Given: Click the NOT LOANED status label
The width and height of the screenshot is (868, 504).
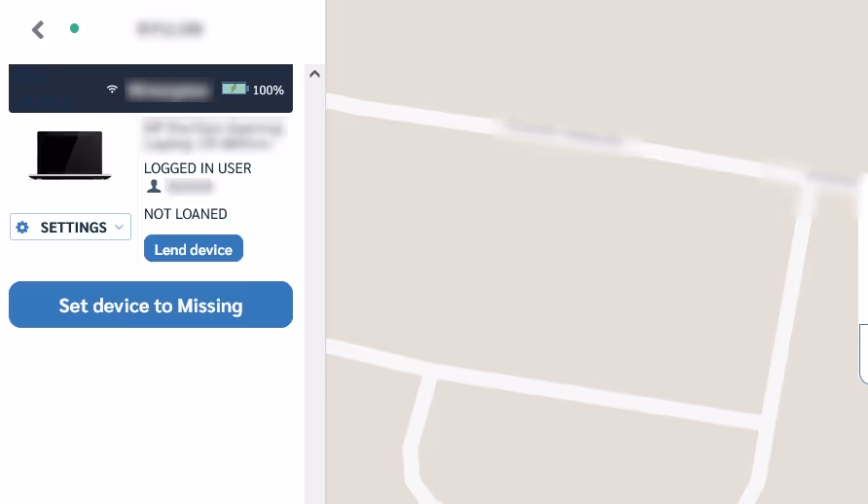Looking at the screenshot, I should (x=186, y=214).
